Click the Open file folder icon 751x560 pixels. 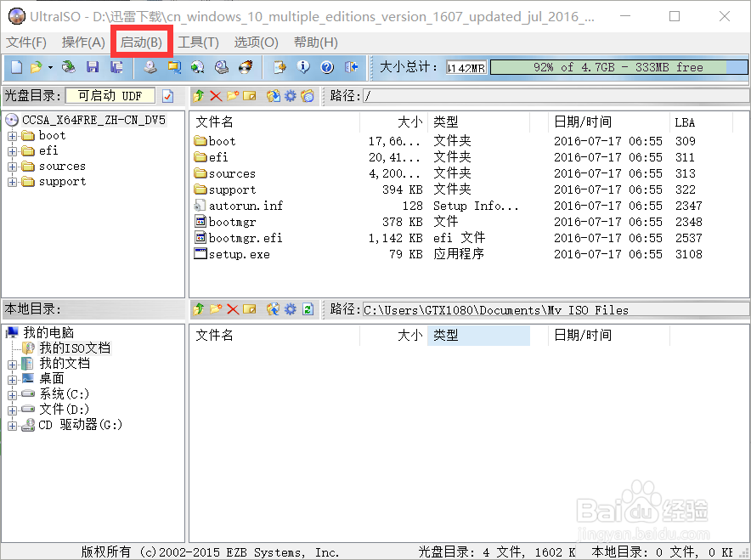(36, 67)
